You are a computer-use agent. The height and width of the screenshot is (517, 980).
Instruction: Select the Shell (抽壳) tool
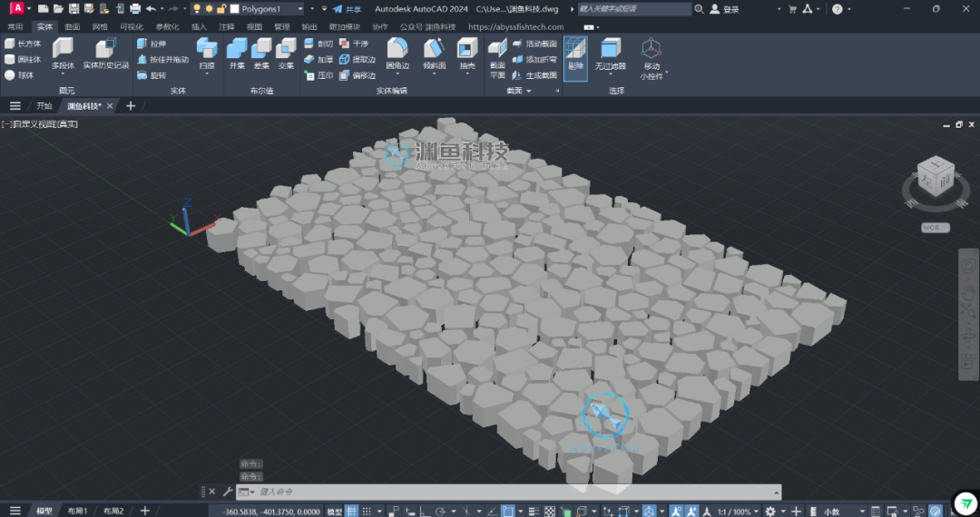466,53
